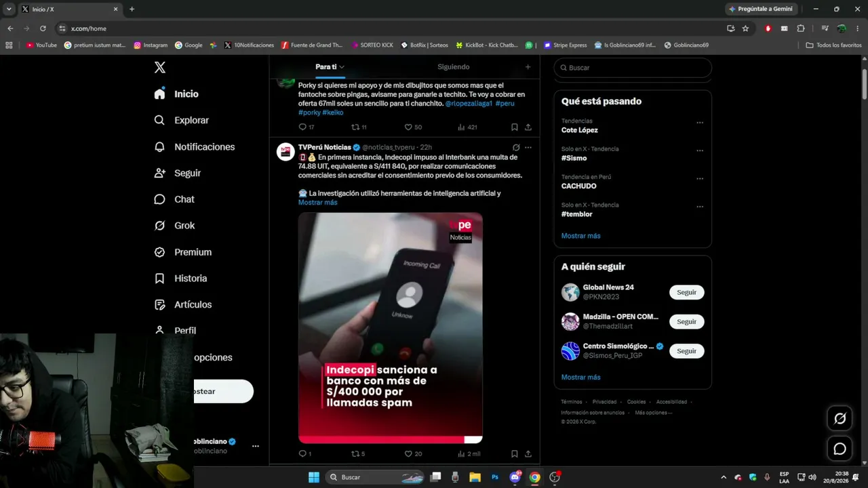Open the Indecopi news video thumbnail
The height and width of the screenshot is (488, 868).
pyautogui.click(x=391, y=328)
